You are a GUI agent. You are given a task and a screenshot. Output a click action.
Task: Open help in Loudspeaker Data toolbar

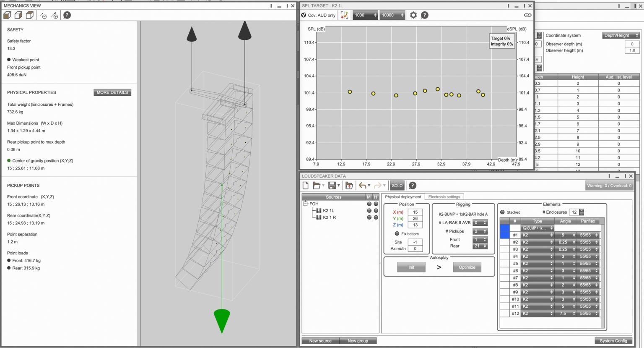413,186
